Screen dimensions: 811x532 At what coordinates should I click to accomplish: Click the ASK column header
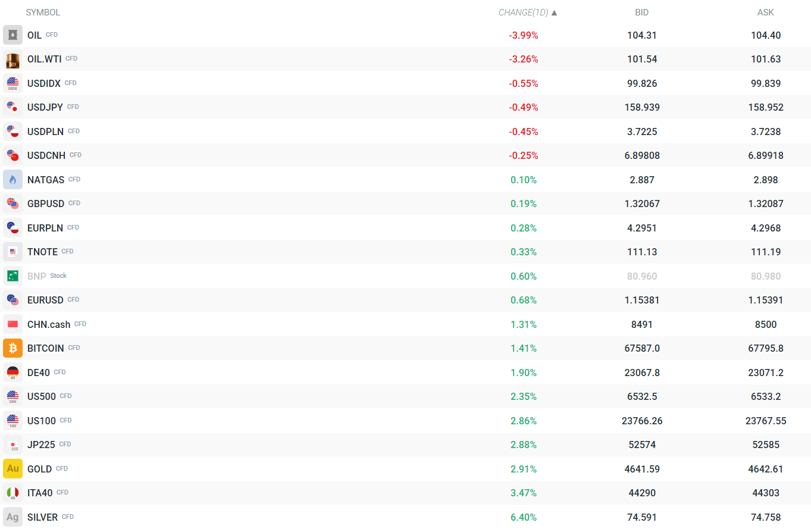tap(766, 12)
